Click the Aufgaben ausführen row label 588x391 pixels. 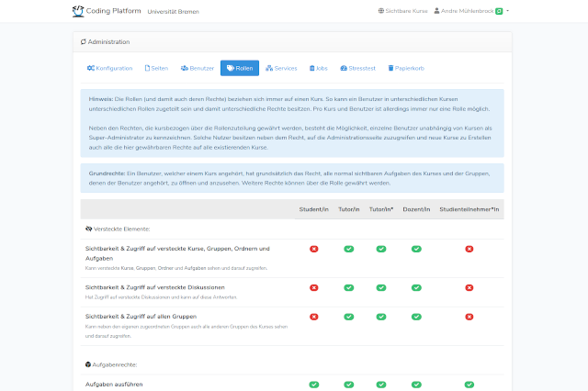point(114,385)
